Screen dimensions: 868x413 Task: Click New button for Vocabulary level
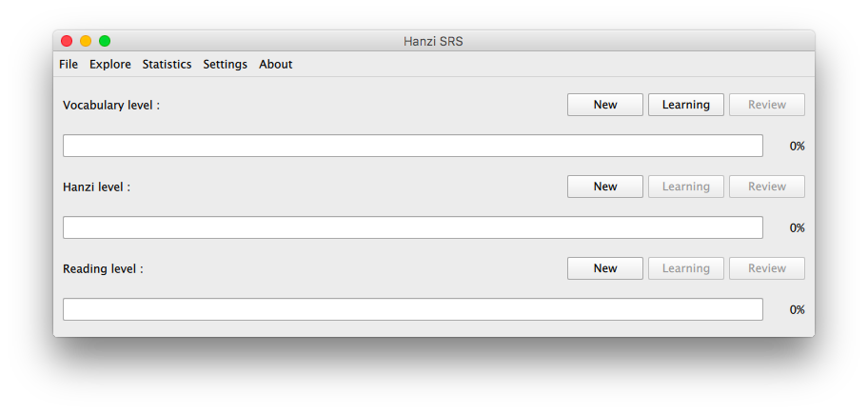605,105
